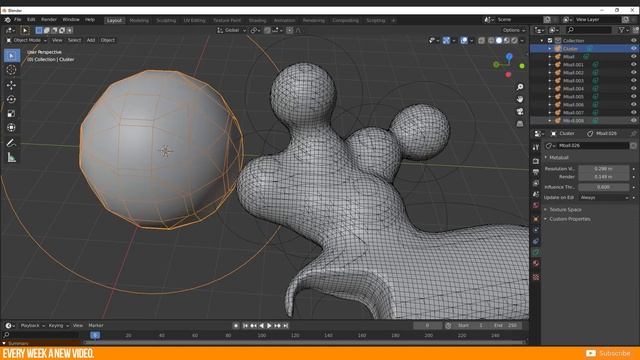640x360 pixels.
Task: Open the Object properties tab
Action: coord(536,219)
